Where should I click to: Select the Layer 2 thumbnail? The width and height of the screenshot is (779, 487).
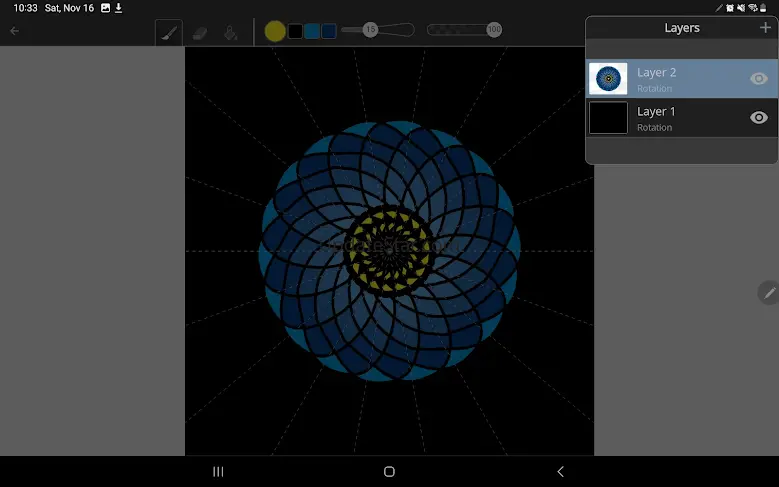coord(608,79)
